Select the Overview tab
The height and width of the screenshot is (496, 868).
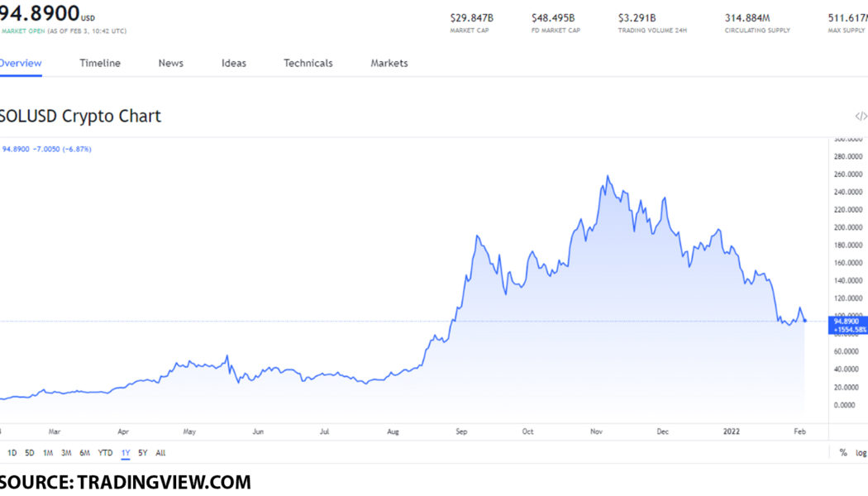(21, 63)
